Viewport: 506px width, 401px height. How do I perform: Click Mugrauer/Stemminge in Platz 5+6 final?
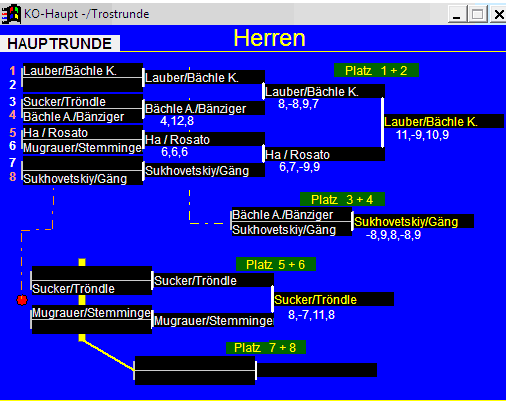pos(214,321)
